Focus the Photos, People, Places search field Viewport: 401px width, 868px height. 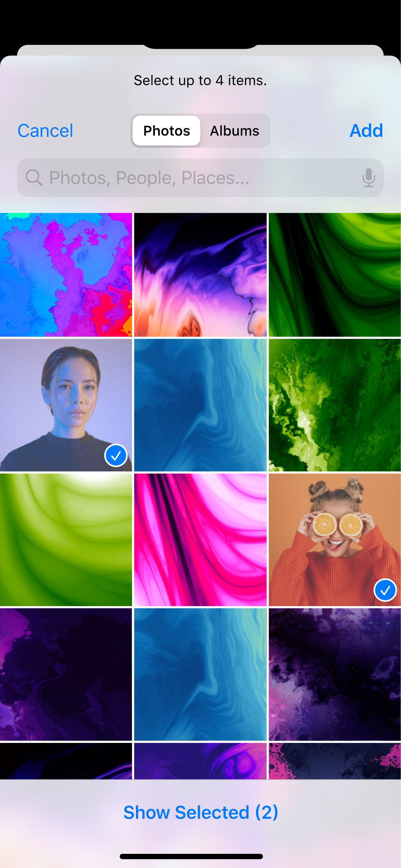coord(200,178)
